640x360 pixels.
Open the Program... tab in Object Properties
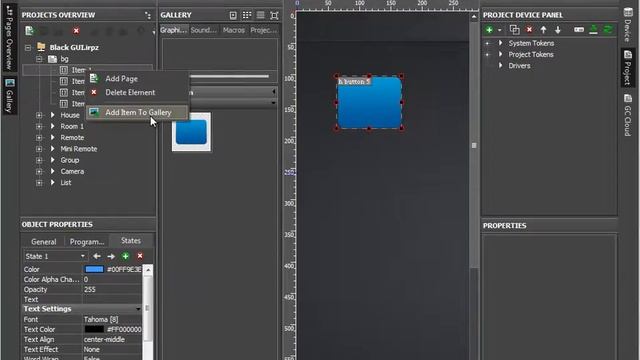point(87,242)
